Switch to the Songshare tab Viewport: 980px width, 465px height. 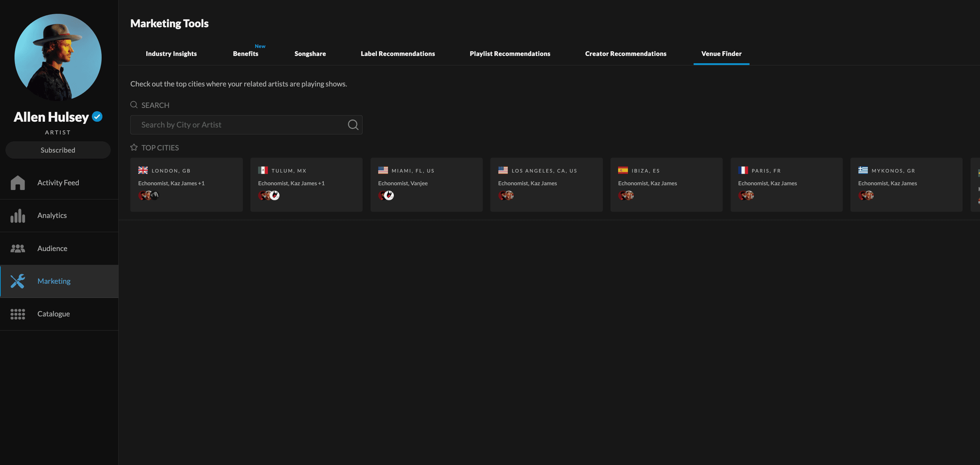(310, 54)
